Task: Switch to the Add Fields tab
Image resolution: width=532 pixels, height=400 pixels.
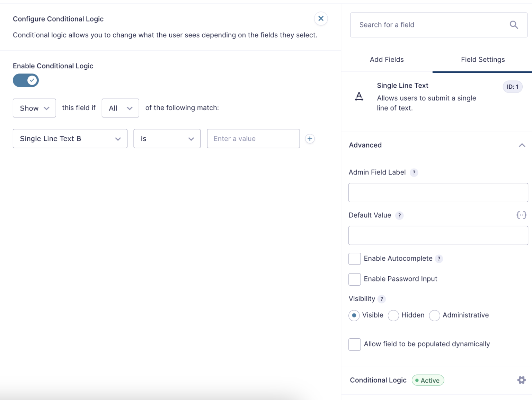Action: click(x=387, y=59)
